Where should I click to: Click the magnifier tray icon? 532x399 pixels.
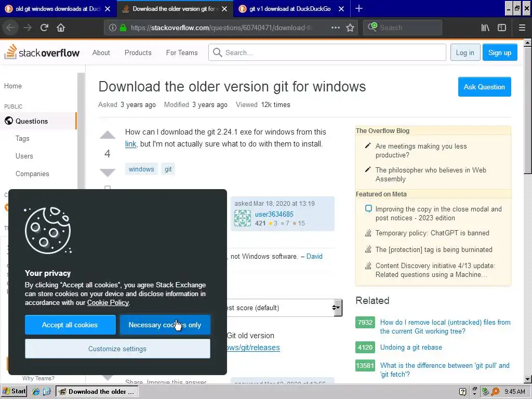click(x=495, y=392)
